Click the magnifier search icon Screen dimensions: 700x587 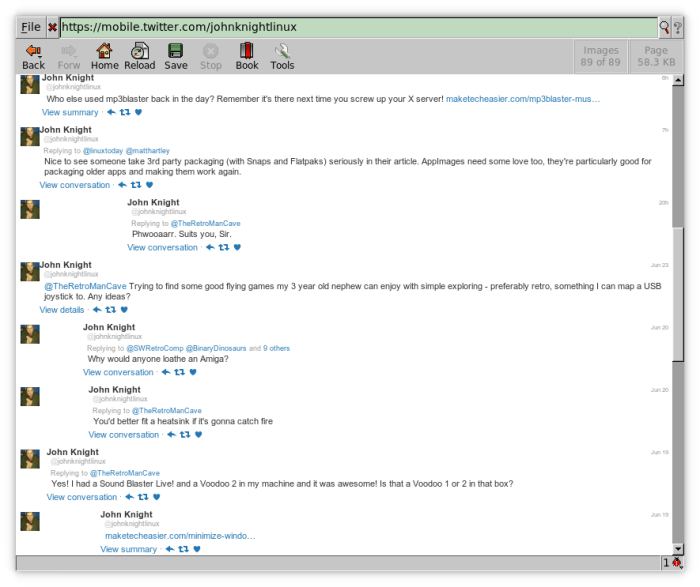click(x=664, y=27)
